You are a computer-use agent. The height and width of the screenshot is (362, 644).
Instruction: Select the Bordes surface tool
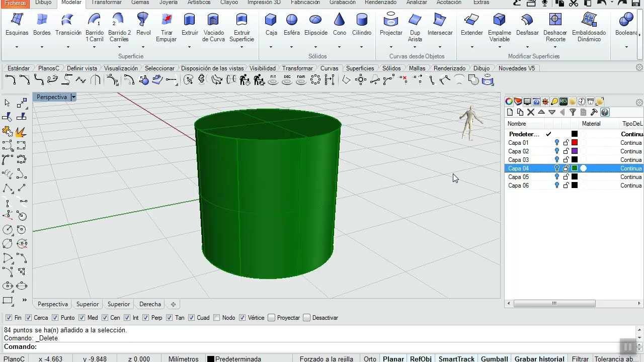click(x=42, y=25)
